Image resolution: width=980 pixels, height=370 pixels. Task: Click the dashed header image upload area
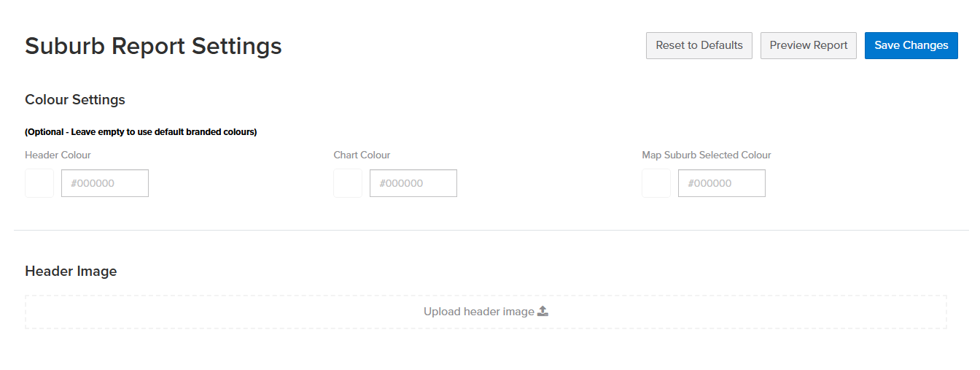[486, 312]
